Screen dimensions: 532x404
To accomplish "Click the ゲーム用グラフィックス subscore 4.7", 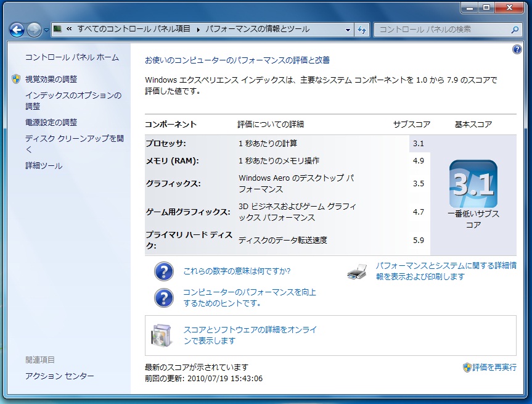I will click(419, 212).
